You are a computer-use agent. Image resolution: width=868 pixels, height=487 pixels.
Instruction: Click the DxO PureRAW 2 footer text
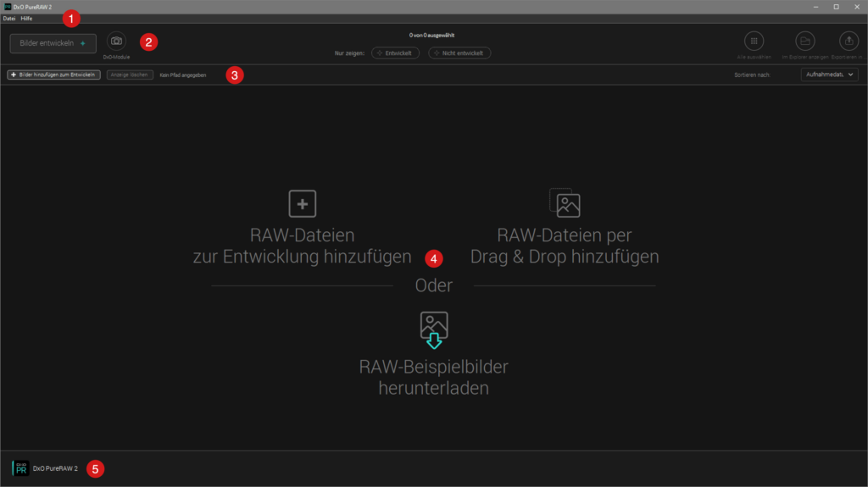(55, 468)
